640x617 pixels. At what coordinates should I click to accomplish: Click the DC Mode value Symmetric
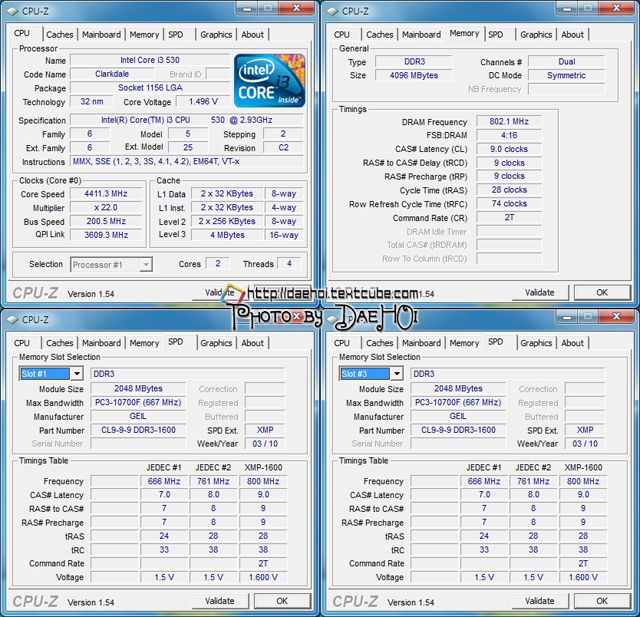(x=567, y=75)
